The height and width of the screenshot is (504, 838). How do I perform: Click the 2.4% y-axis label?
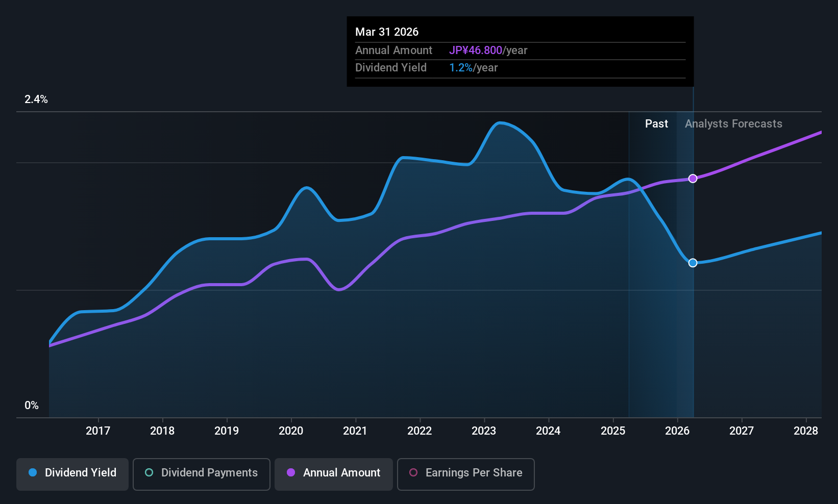36,99
